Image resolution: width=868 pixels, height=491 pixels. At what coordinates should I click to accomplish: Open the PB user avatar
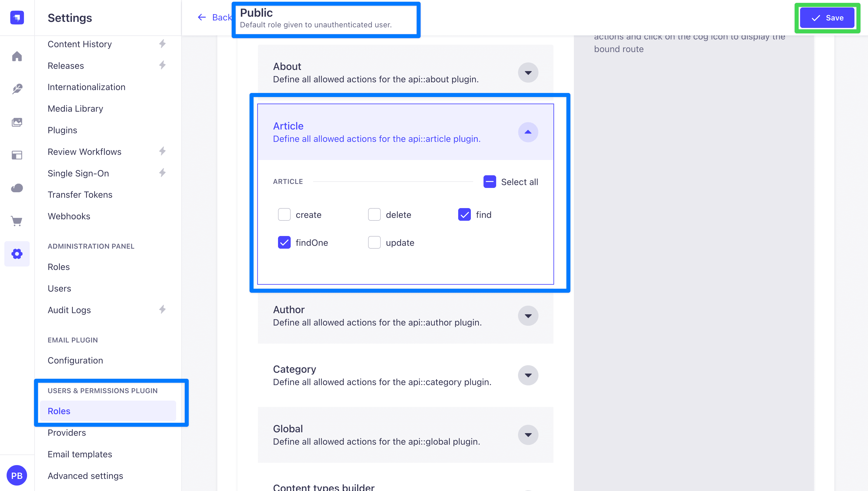tap(17, 475)
